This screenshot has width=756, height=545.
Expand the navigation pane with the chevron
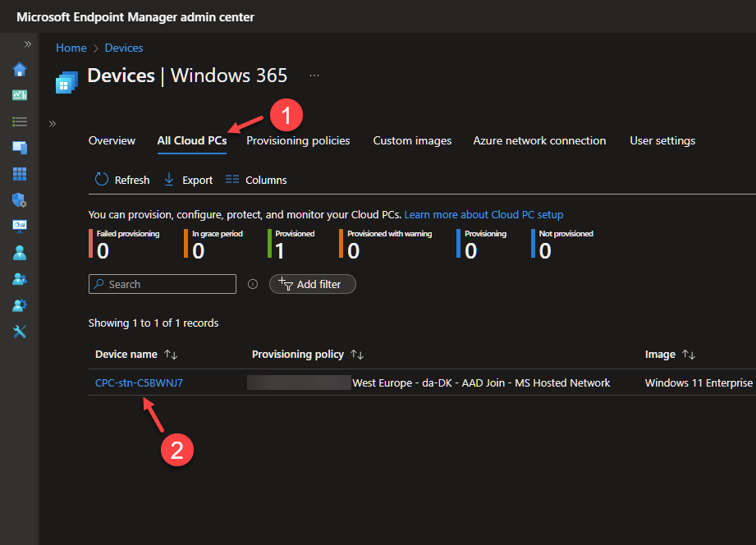(51, 124)
